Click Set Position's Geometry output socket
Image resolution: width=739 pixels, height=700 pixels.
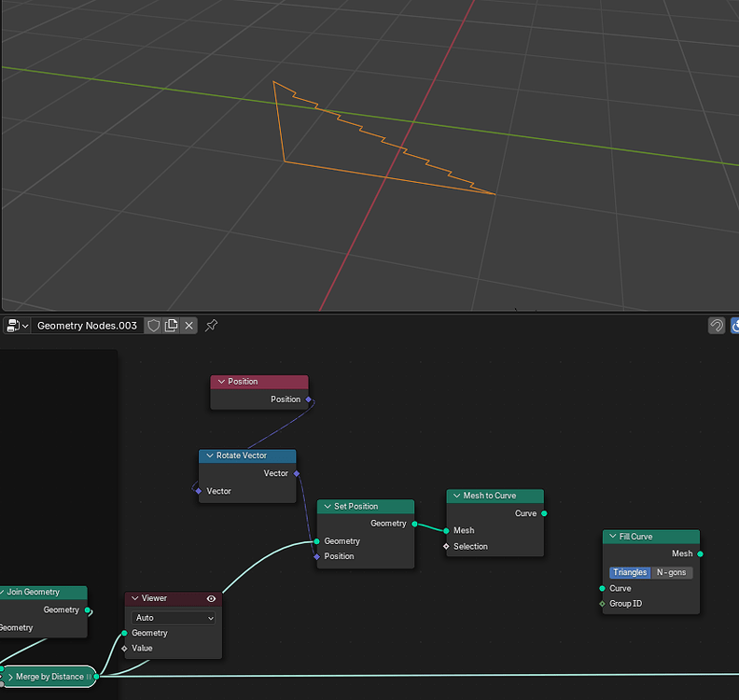point(414,525)
